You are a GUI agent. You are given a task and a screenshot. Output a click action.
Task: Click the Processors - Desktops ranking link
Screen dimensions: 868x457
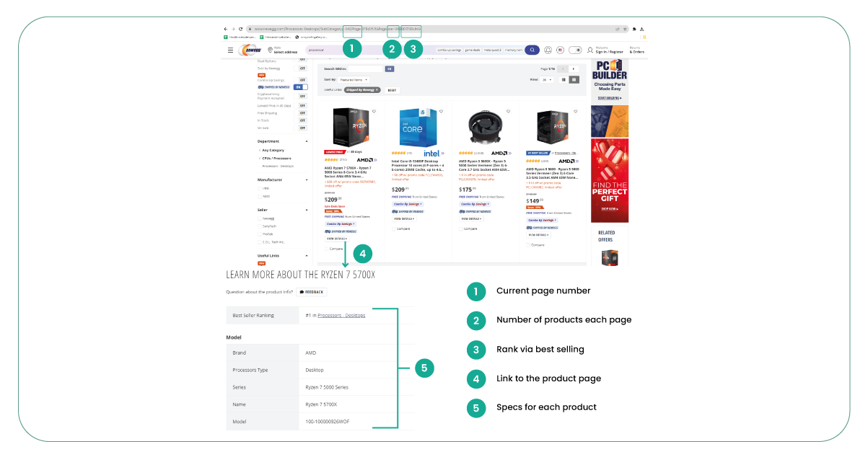point(341,315)
